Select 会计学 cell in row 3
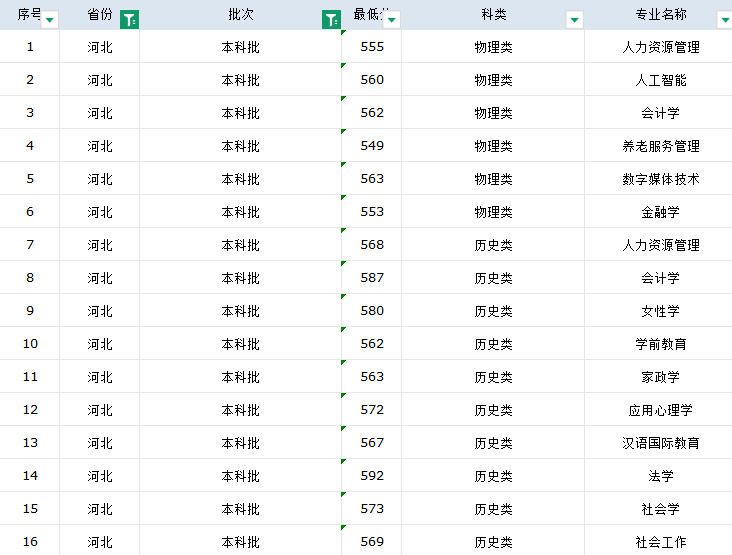Screen dimensions: 732x555 [x=660, y=113]
